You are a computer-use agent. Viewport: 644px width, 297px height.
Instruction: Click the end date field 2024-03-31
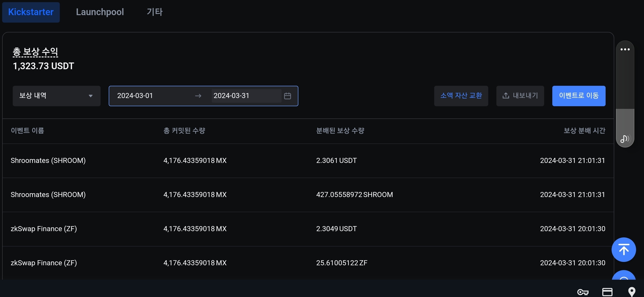click(231, 96)
